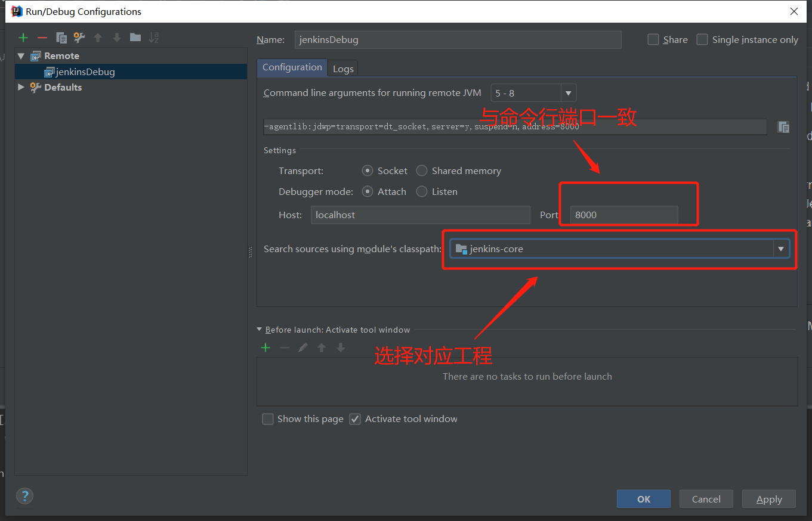Add a new configuration with the plus icon
Viewport: 812px width, 521px height.
point(23,38)
